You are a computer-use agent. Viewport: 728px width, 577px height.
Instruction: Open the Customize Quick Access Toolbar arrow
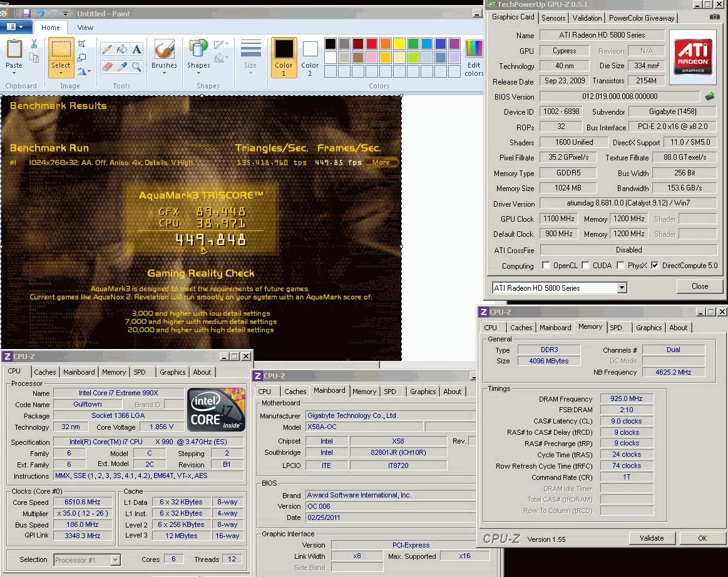coord(66,14)
